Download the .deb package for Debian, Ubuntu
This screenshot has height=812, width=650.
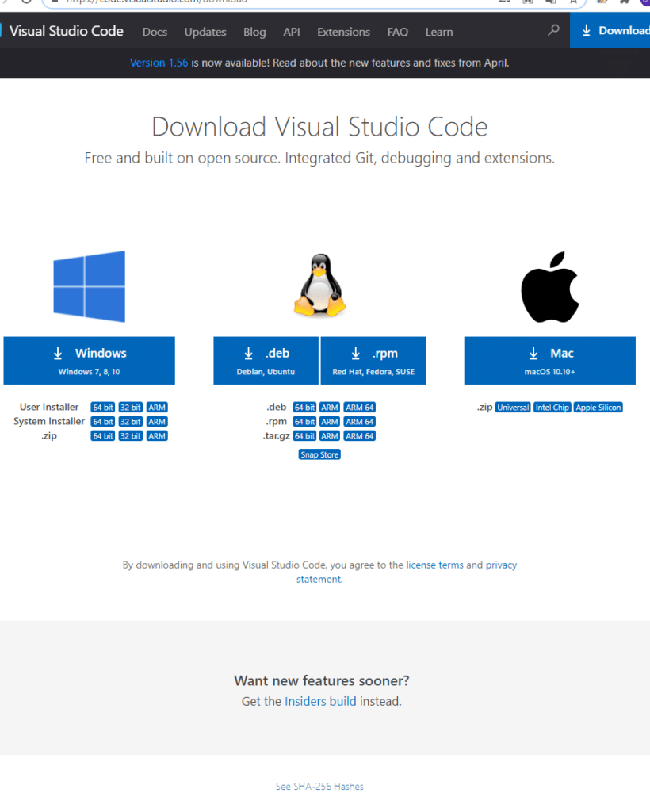(x=266, y=360)
